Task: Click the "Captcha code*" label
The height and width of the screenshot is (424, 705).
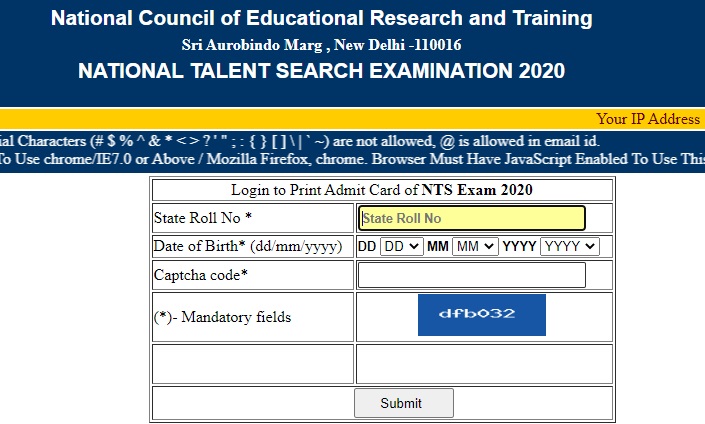Action: (201, 275)
